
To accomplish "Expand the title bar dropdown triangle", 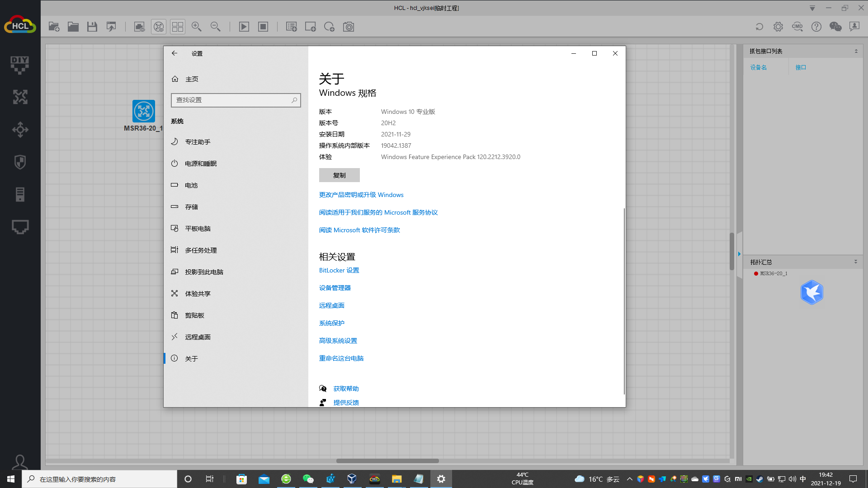I will (812, 8).
